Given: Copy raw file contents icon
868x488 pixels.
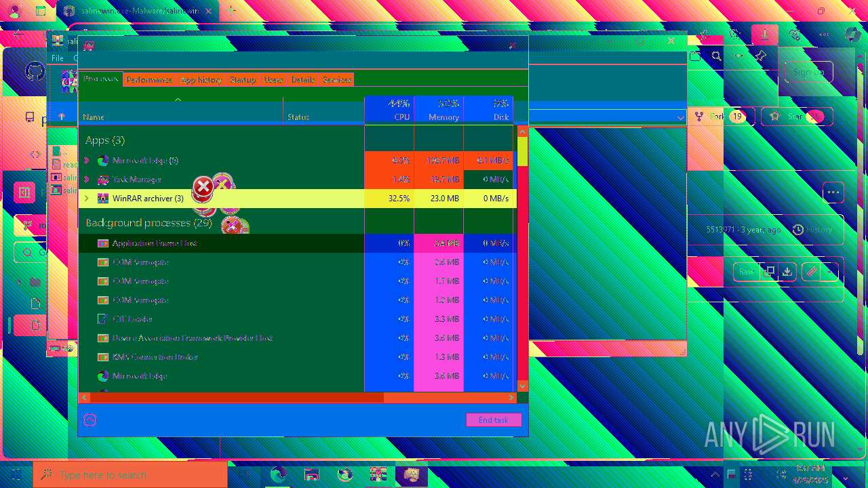Looking at the screenshot, I should [768, 272].
